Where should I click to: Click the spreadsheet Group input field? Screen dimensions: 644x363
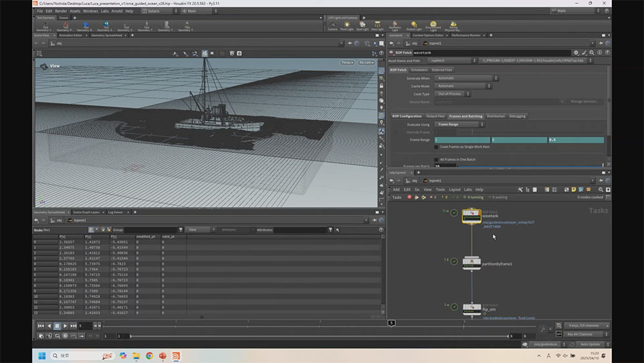151,230
